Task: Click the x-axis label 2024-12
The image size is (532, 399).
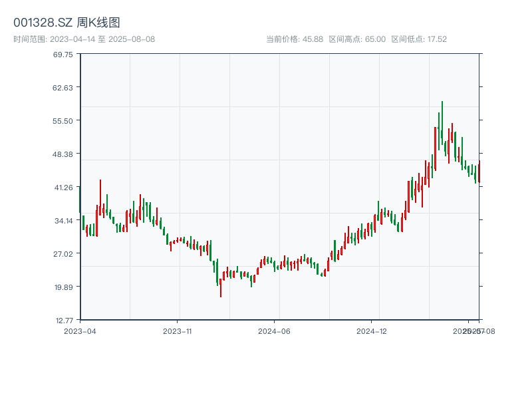Action: click(x=372, y=331)
